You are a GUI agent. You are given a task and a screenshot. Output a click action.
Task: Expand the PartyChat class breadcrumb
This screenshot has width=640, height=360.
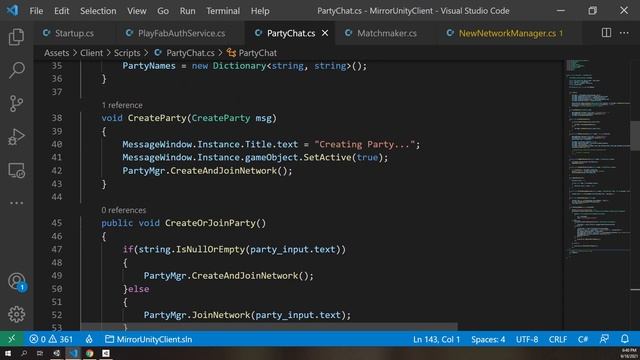point(252,53)
